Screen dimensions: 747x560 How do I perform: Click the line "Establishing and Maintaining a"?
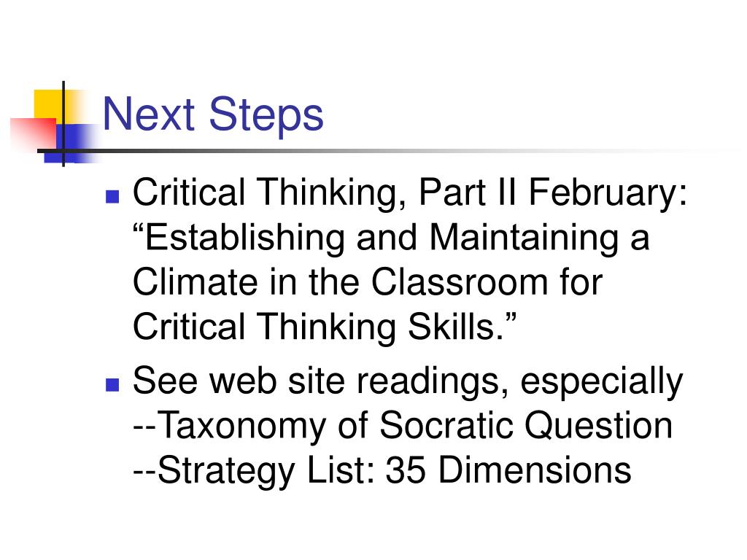pos(391,238)
